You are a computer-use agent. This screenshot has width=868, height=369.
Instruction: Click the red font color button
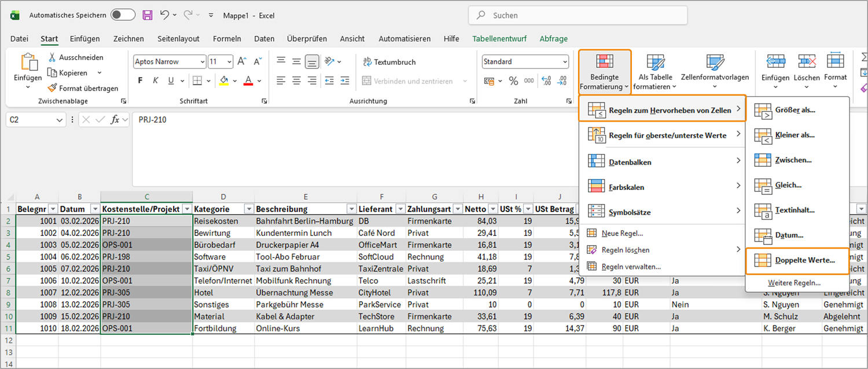pyautogui.click(x=248, y=81)
